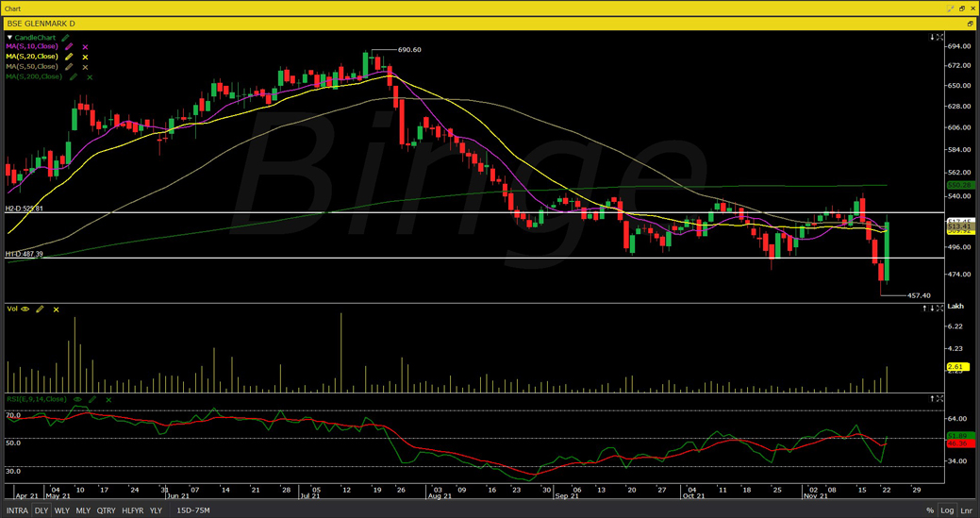Edit the MA(S,10,Close) indicator pencil

pos(70,47)
